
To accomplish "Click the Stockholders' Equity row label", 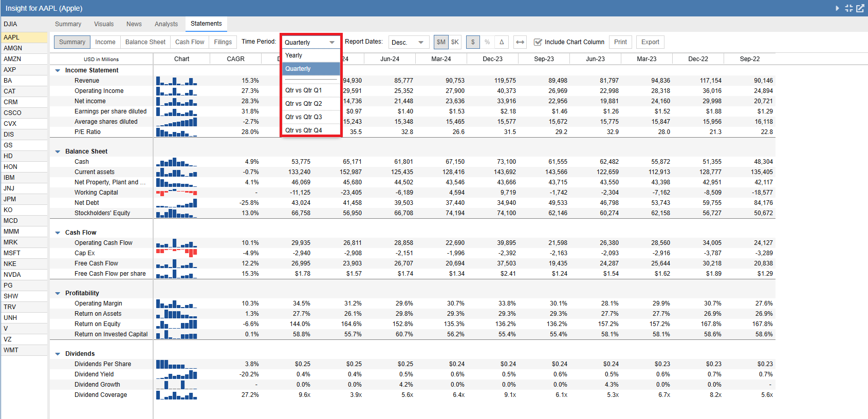I will (x=102, y=213).
